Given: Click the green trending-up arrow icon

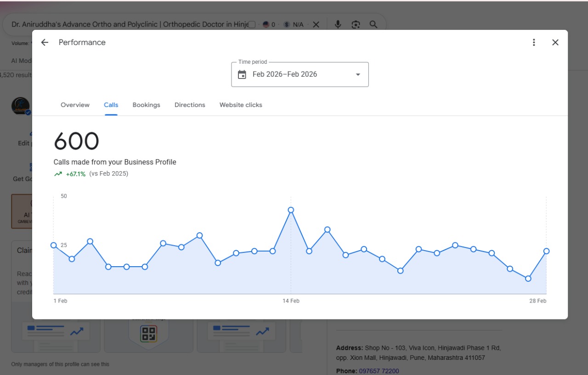Looking at the screenshot, I should (58, 174).
